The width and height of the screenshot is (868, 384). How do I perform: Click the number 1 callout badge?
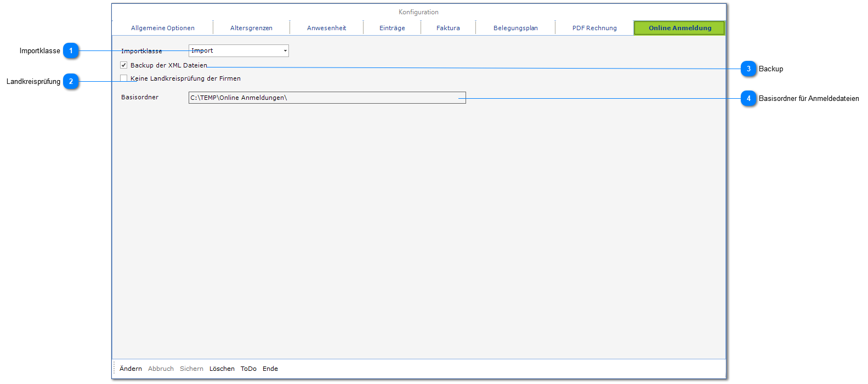click(x=71, y=51)
